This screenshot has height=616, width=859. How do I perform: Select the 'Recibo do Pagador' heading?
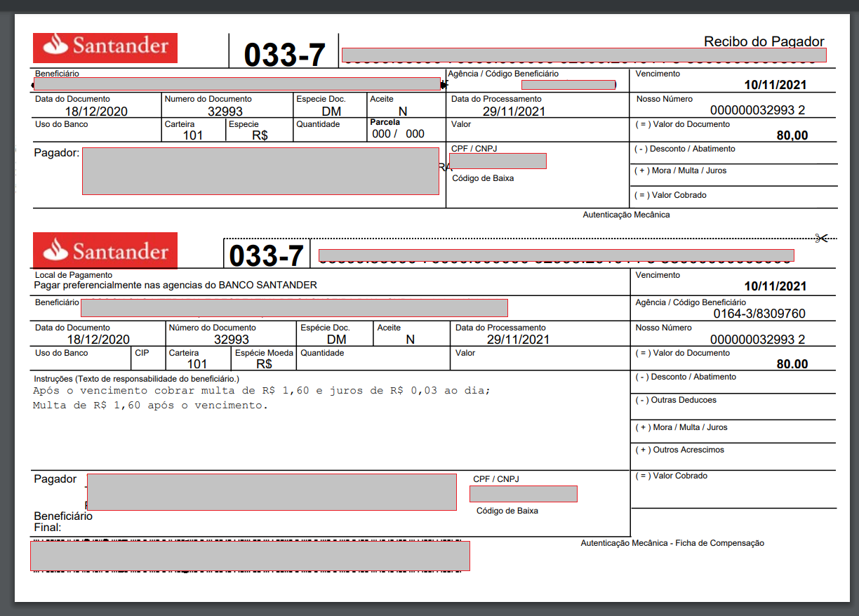point(764,41)
